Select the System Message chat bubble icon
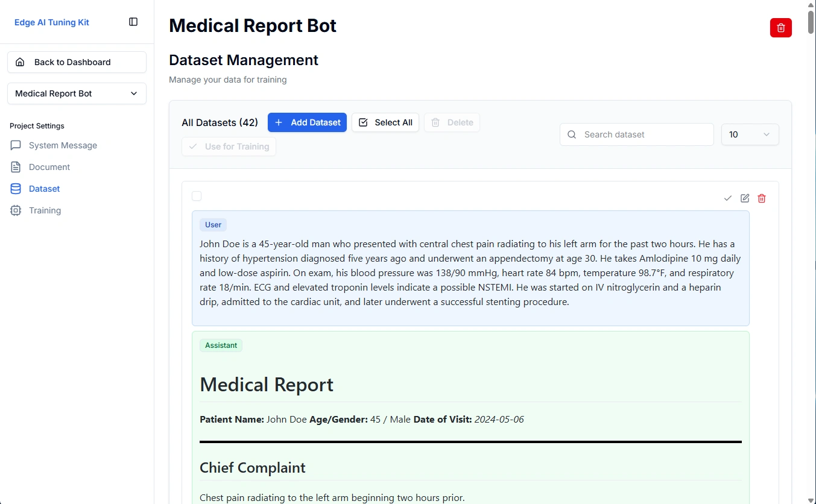 coord(15,145)
